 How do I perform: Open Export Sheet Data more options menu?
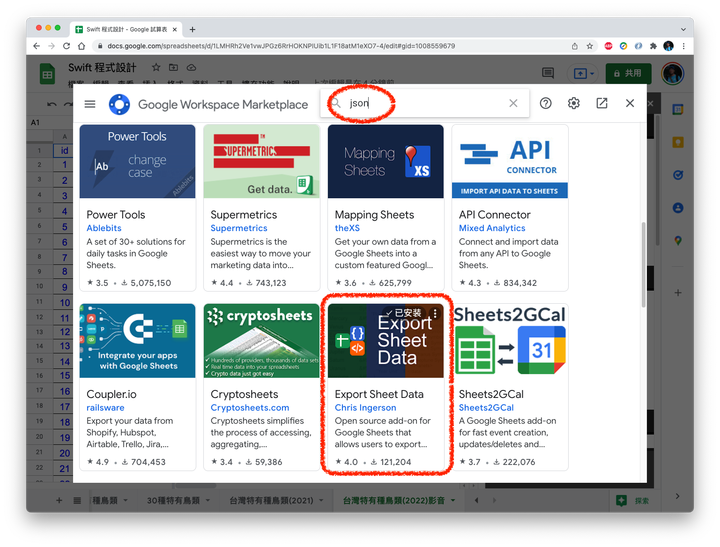tap(435, 313)
